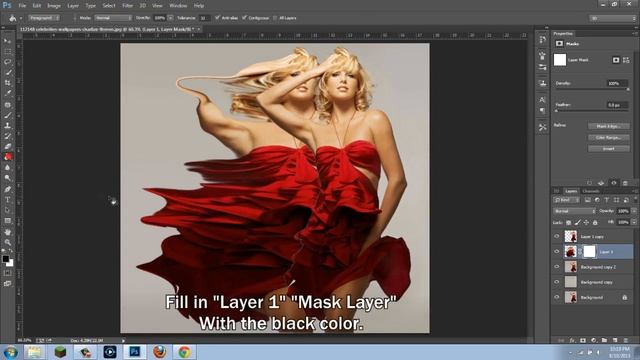
Task: Open the tool preset picker arrow
Action: point(20,18)
